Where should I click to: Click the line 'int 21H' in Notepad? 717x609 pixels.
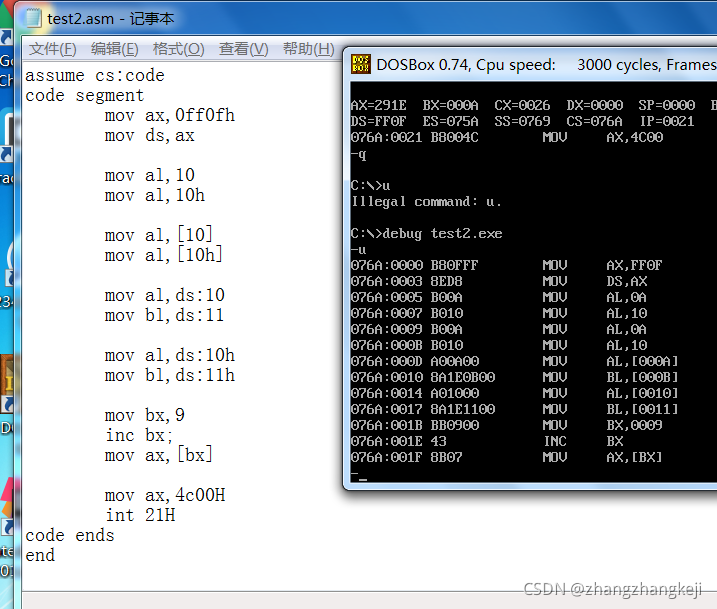140,515
